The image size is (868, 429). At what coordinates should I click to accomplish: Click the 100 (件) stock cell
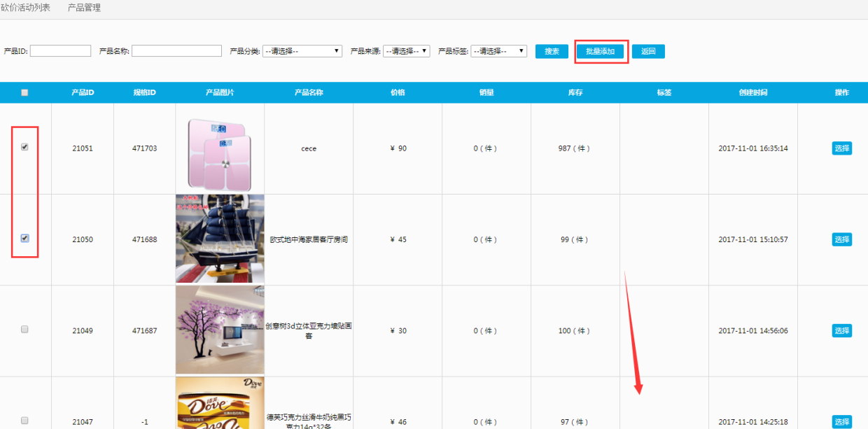click(575, 330)
